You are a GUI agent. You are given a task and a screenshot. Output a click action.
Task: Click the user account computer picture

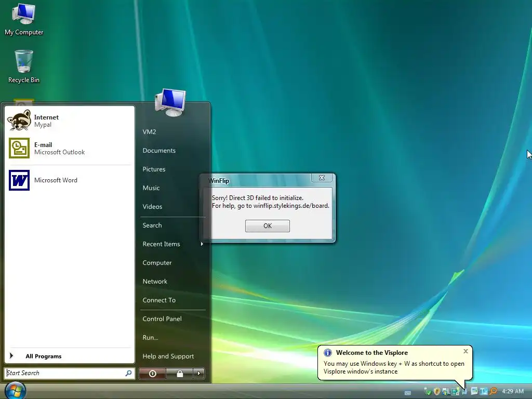[x=170, y=103]
